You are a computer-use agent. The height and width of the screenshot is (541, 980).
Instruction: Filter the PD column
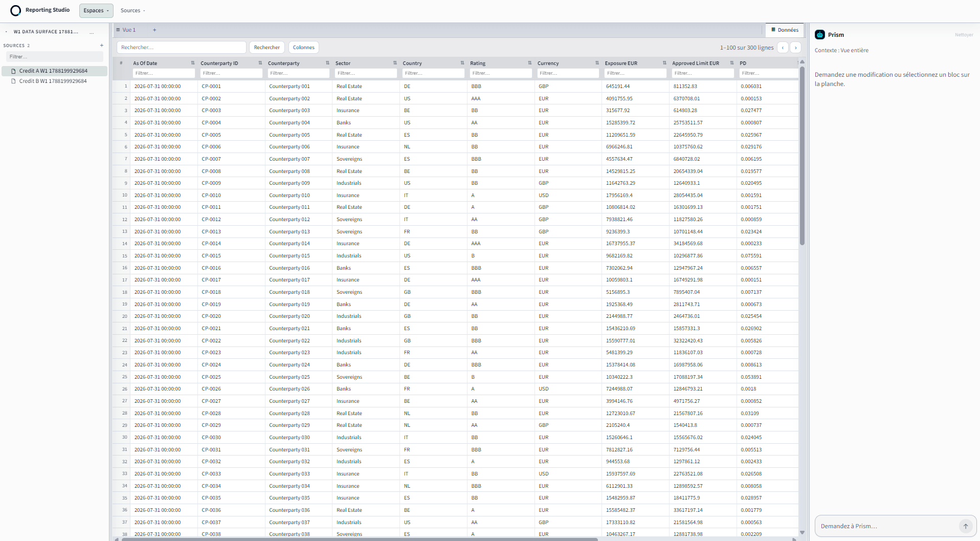769,73
